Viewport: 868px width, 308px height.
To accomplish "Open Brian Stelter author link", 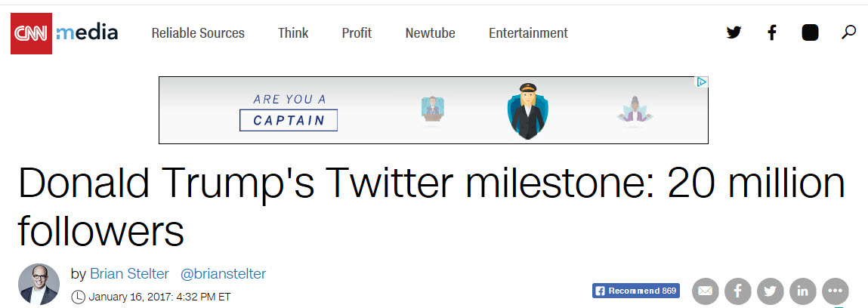I will (129, 274).
